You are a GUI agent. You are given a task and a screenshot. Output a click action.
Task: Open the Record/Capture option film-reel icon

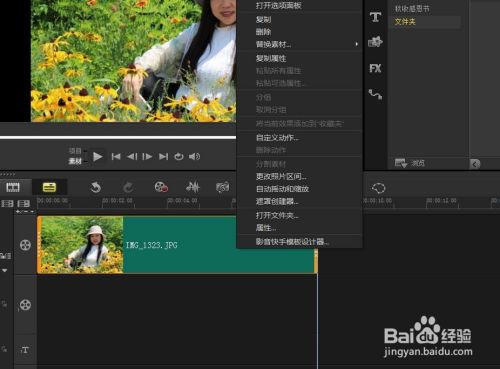click(161, 187)
